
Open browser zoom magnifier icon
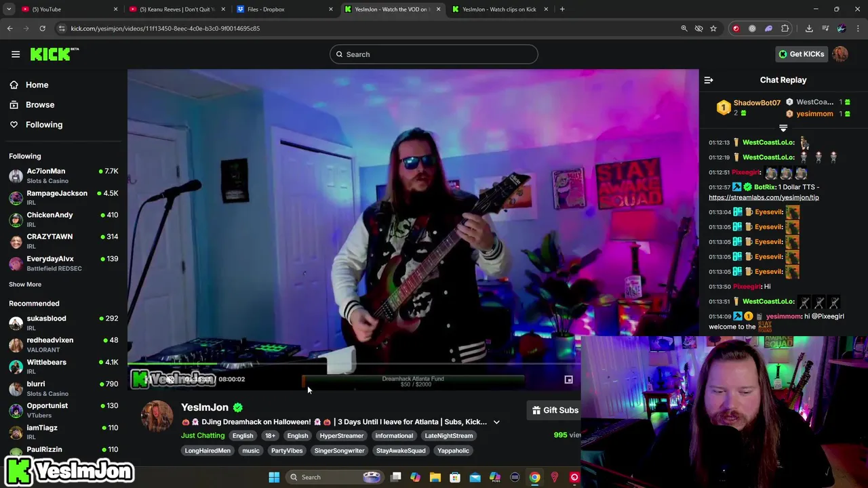click(x=684, y=28)
